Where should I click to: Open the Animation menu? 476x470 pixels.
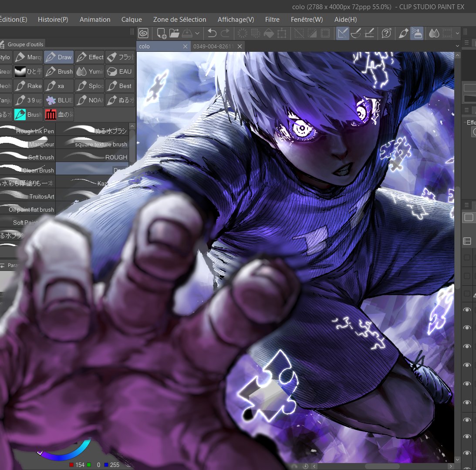click(95, 20)
